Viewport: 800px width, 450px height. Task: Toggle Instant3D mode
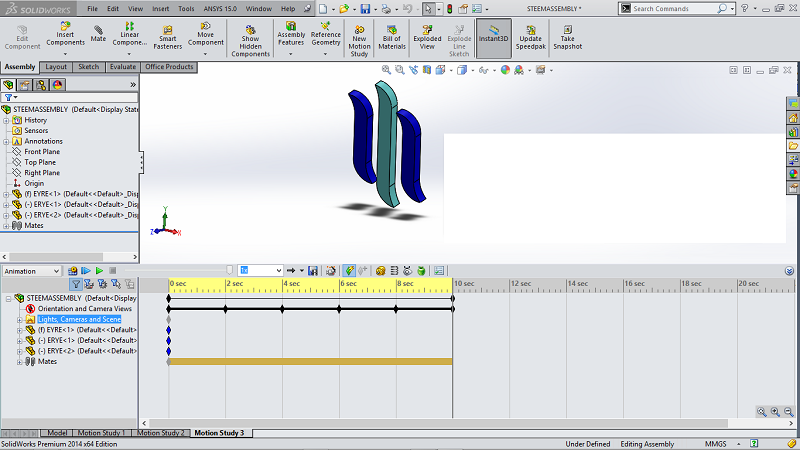(x=493, y=38)
